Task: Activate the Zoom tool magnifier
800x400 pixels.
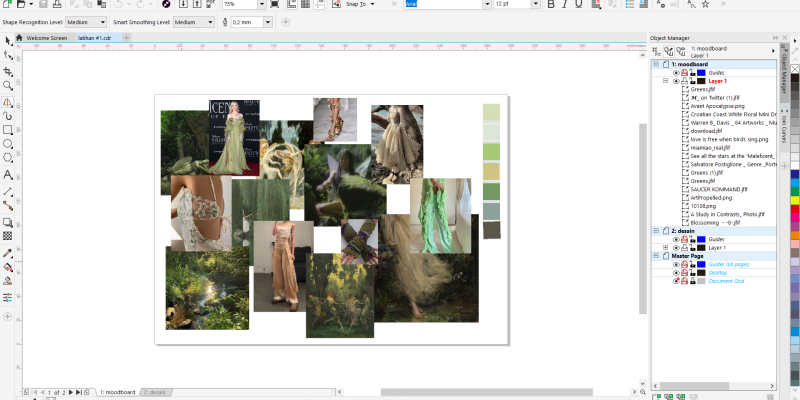Action: click(8, 86)
